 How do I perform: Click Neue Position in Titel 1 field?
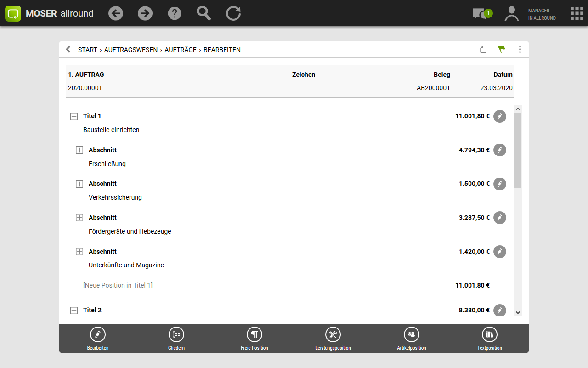[x=118, y=285]
